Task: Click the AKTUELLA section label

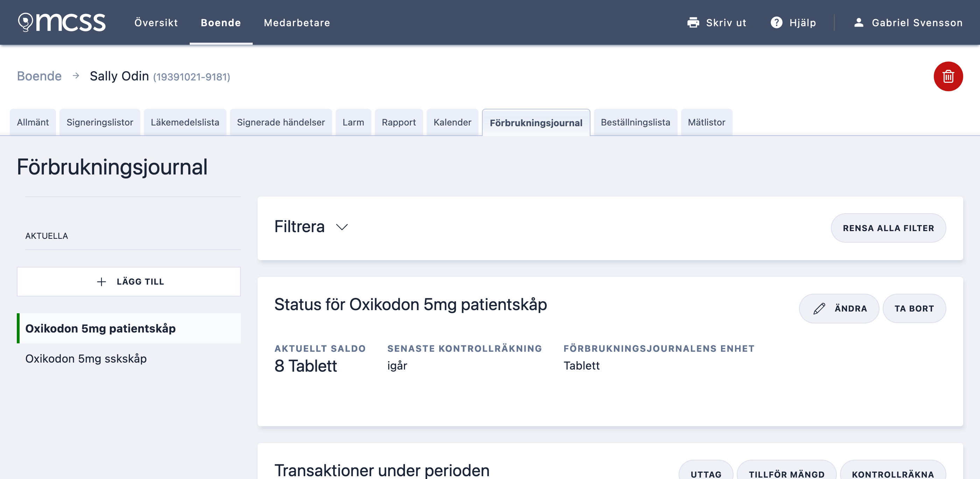Action: (47, 236)
